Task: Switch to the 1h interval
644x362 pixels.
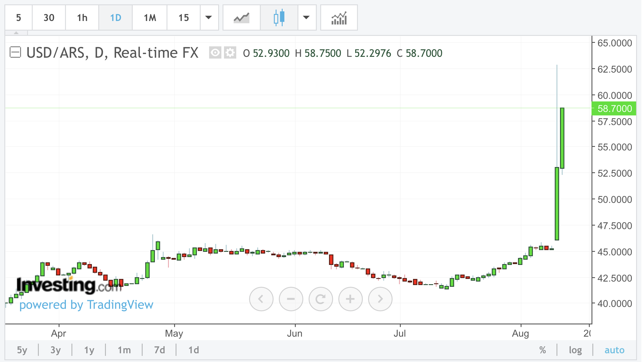Action: click(x=82, y=18)
